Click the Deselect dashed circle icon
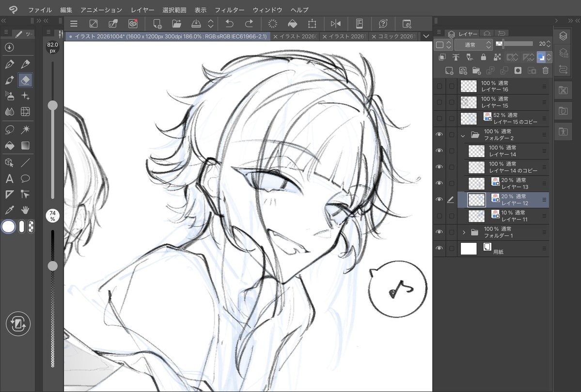581x392 pixels. (x=272, y=24)
